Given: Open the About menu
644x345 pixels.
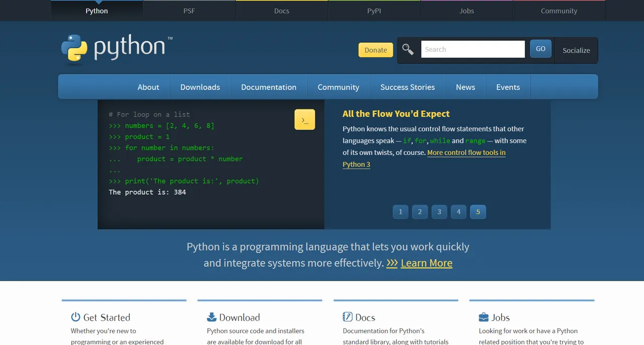Looking at the screenshot, I should click(148, 87).
